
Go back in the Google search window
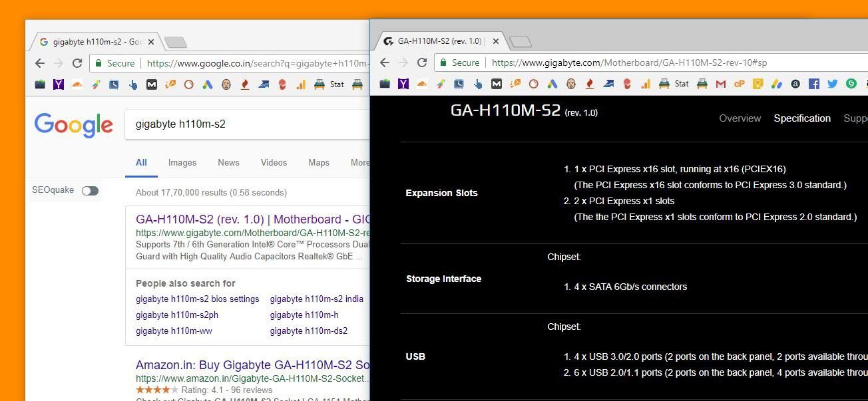40,63
